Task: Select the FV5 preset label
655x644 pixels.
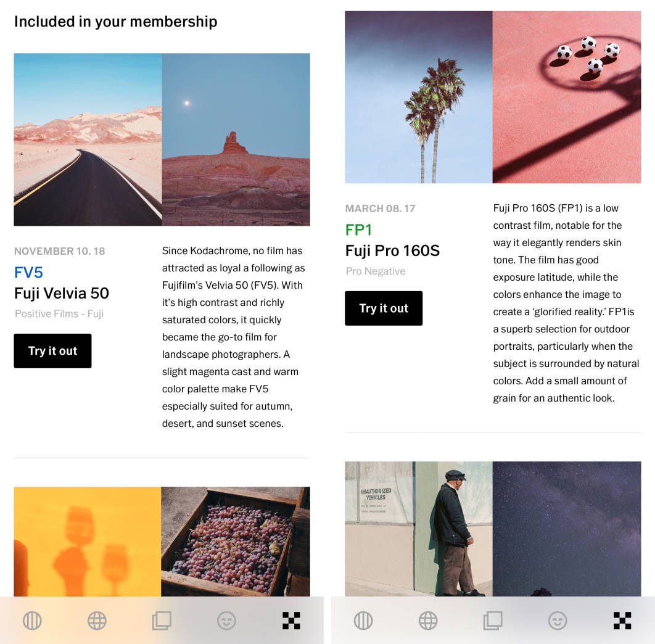Action: tap(27, 271)
